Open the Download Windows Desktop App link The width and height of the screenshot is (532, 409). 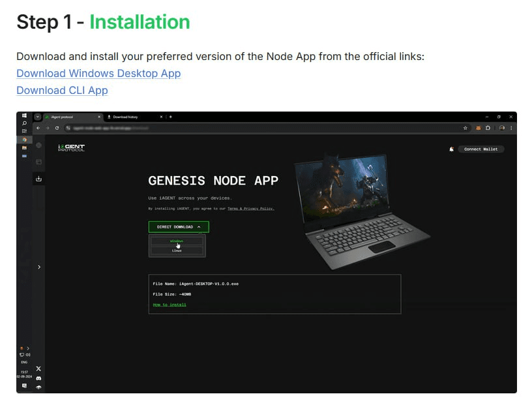tap(98, 73)
